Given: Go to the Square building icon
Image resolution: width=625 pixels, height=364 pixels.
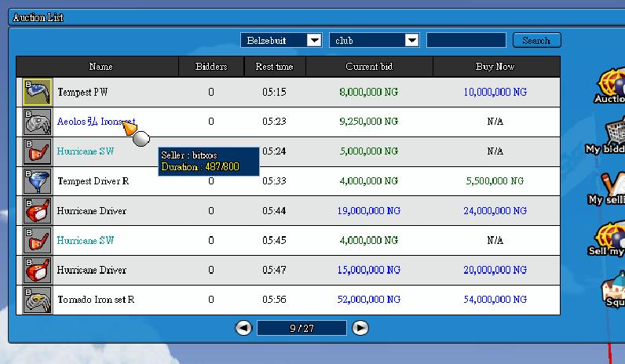Looking at the screenshot, I should (x=612, y=290).
